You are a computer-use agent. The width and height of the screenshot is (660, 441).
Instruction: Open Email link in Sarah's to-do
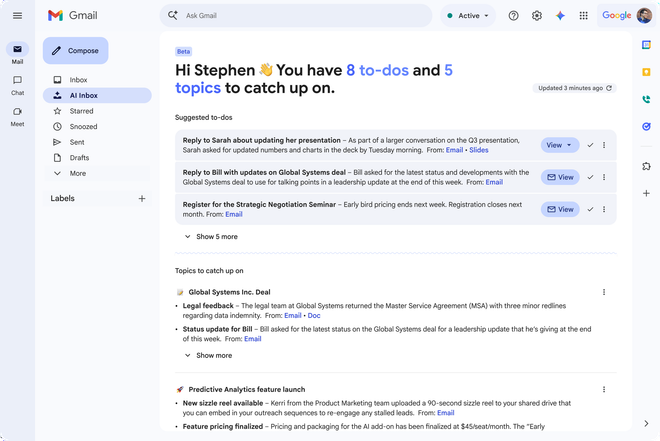pos(454,150)
